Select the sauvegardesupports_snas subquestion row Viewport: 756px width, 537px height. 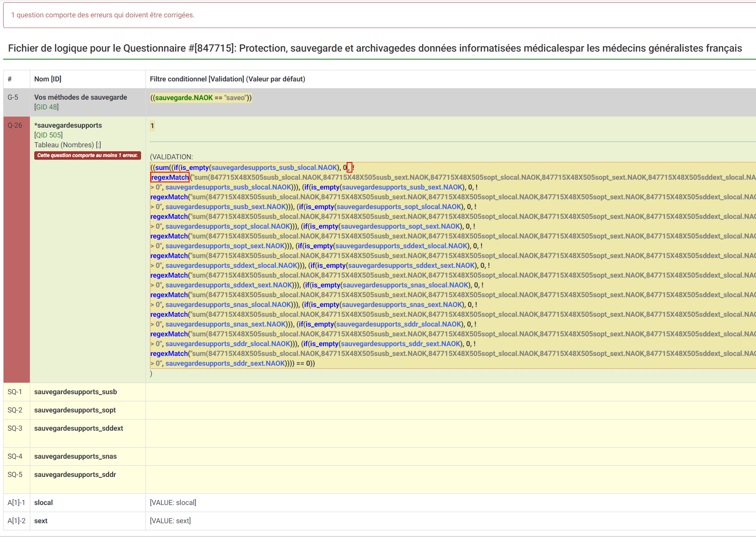pos(75,456)
